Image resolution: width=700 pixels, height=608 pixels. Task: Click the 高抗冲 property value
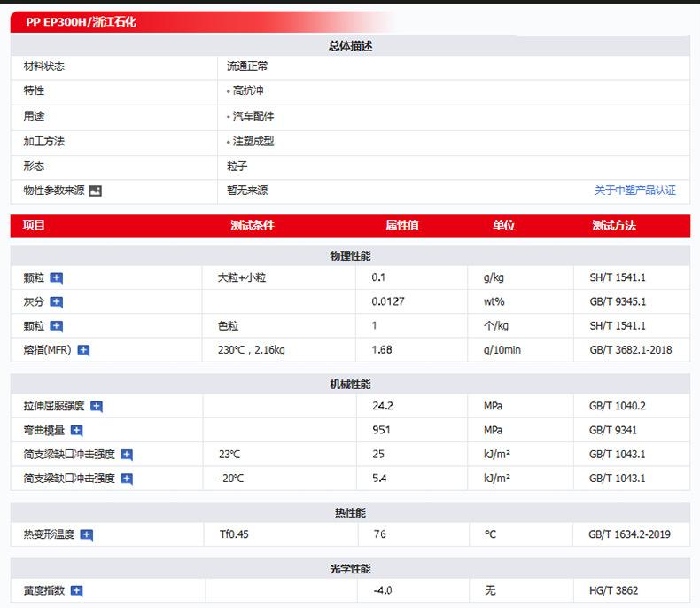(248, 90)
